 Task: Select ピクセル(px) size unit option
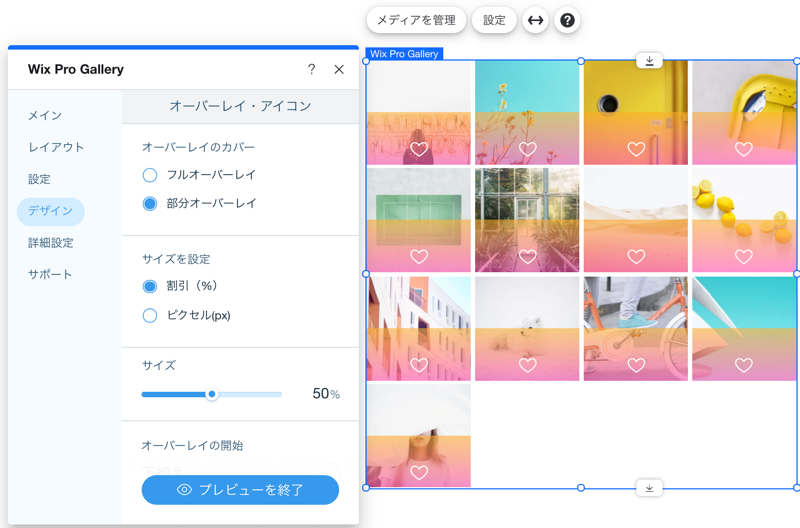(149, 315)
